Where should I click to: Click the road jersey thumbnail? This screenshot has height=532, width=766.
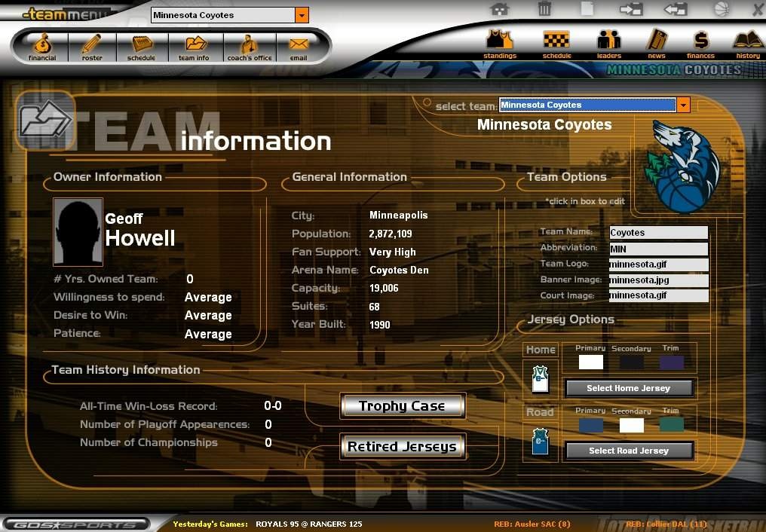[540, 442]
